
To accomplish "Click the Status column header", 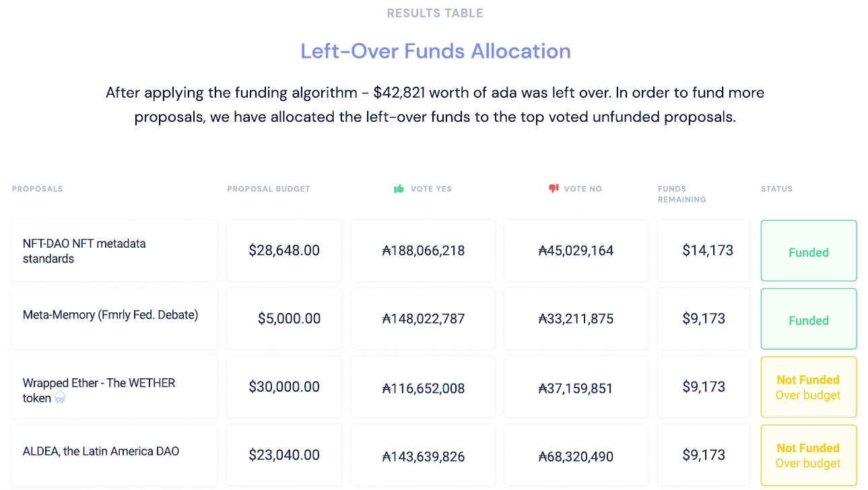I will click(776, 189).
